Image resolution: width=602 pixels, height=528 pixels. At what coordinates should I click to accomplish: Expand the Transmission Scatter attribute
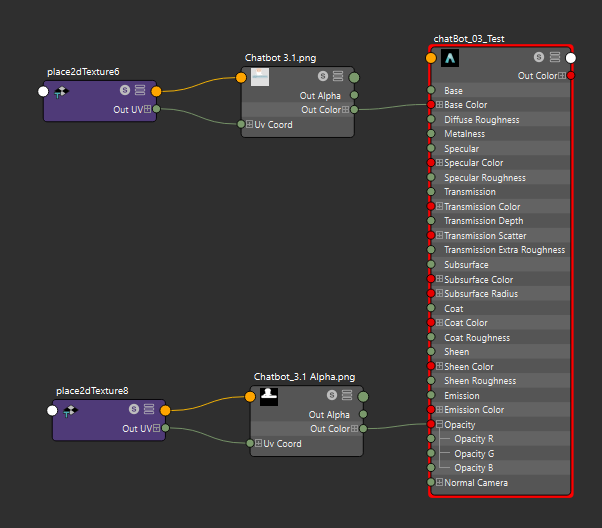click(440, 235)
